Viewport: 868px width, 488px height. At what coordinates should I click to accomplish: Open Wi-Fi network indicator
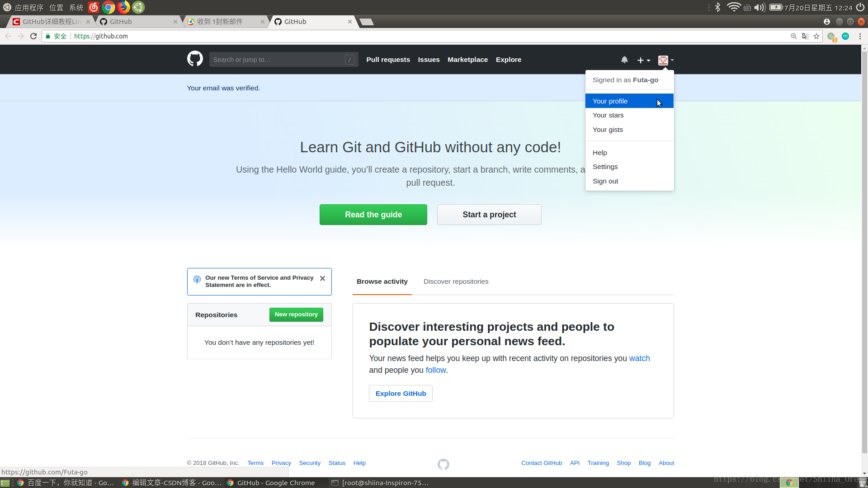pos(733,7)
